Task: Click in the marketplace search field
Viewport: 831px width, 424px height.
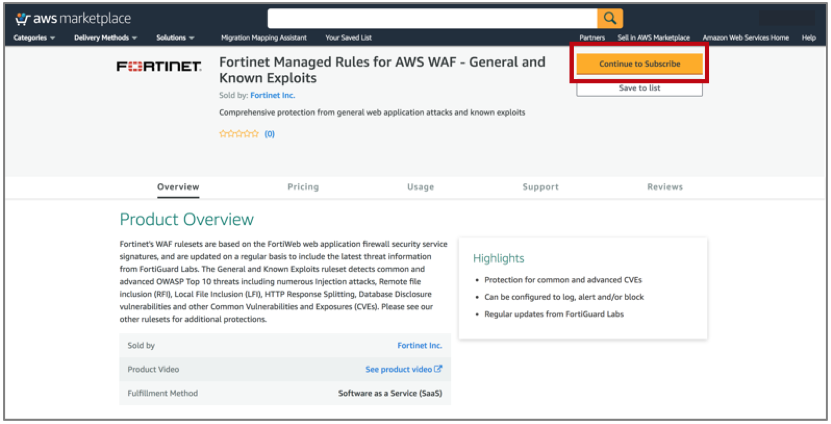Action: click(432, 19)
